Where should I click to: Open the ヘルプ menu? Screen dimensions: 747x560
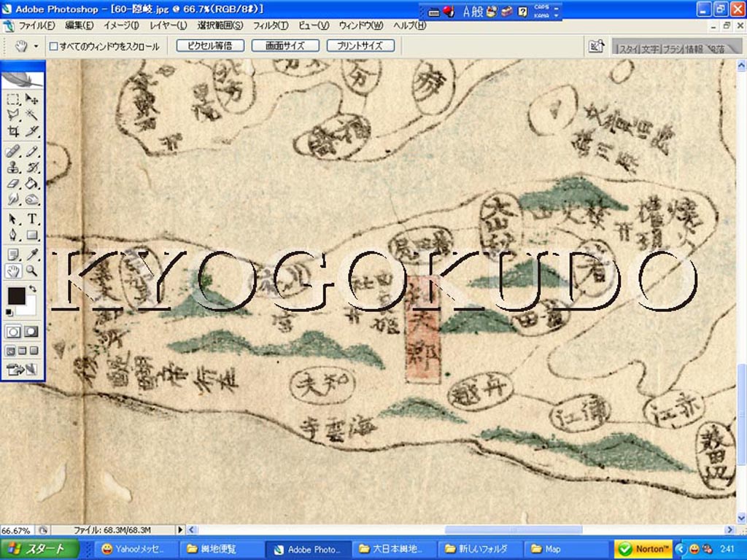pos(410,26)
